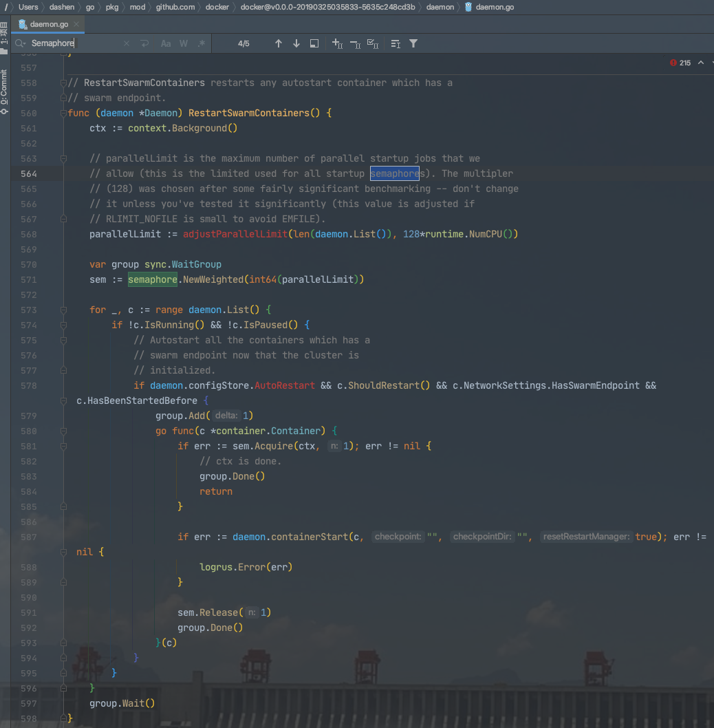Click the github.com breadcrumb path segment
The image size is (714, 728).
[175, 7]
